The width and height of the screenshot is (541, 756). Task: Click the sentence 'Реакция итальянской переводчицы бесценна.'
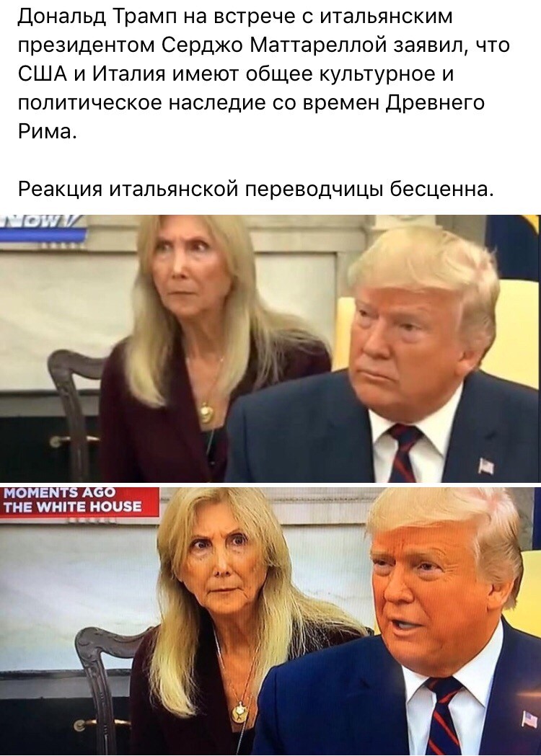256,190
